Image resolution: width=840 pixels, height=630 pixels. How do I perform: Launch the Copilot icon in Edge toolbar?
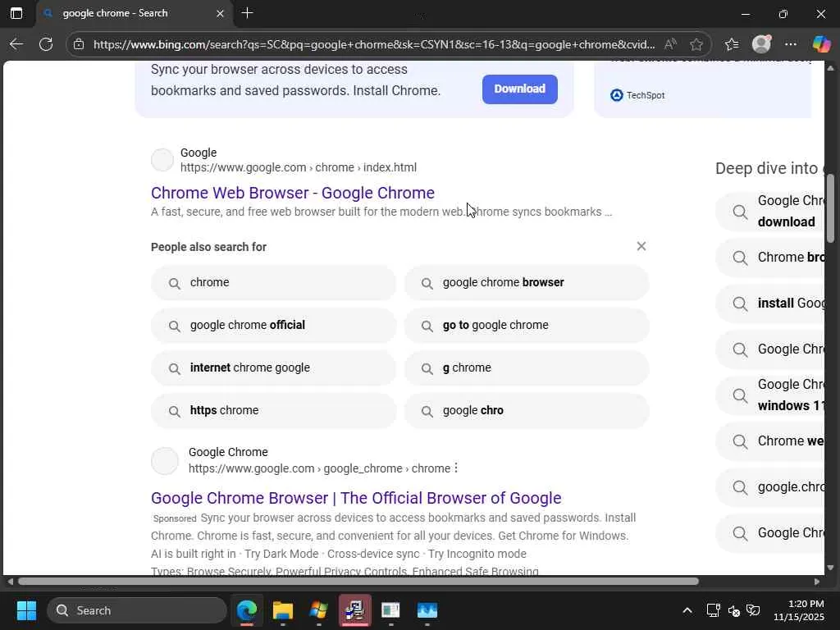[x=821, y=44]
